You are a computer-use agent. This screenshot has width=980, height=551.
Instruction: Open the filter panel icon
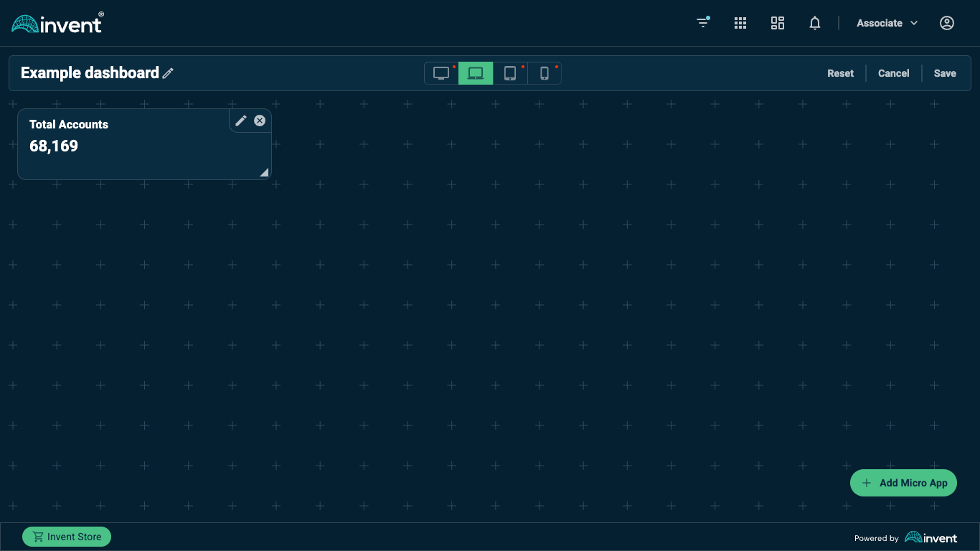click(702, 23)
